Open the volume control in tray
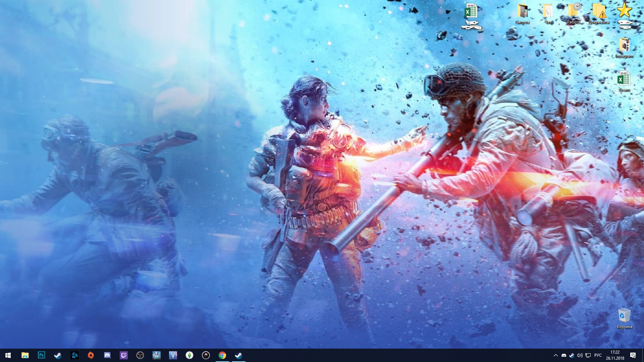This screenshot has height=362, width=644. click(x=580, y=355)
